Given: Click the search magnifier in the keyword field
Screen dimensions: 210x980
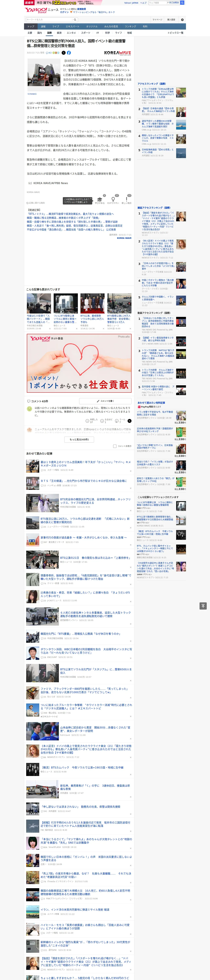Looking at the screenshot, I should [x=75, y=20].
